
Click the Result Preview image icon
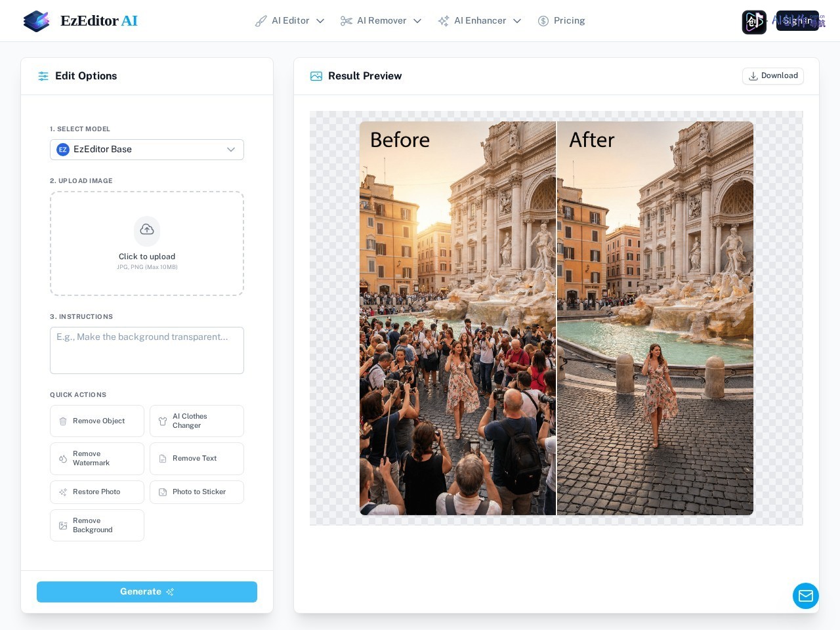tap(316, 76)
